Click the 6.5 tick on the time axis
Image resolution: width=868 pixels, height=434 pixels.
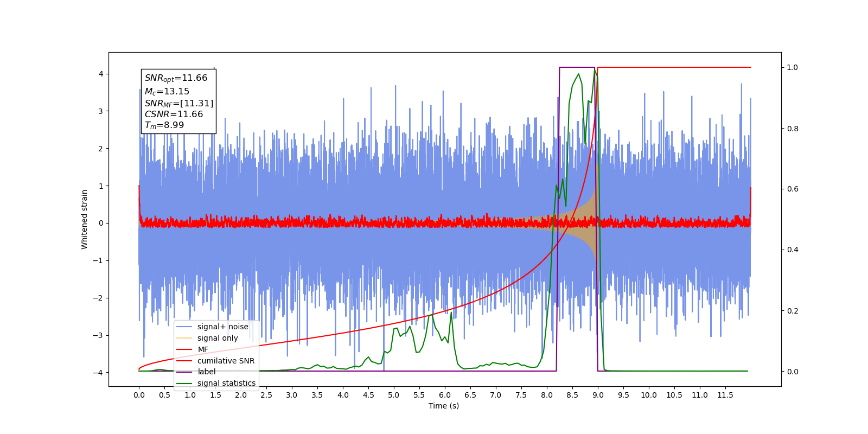tap(470, 395)
